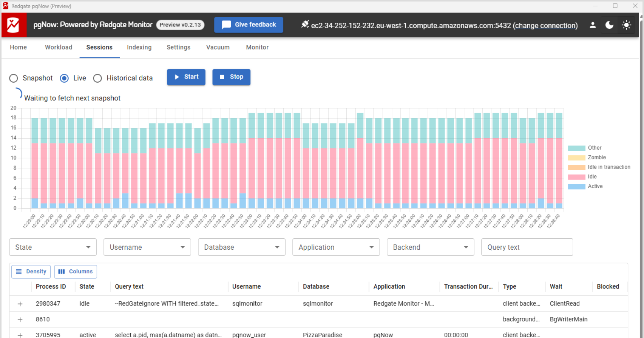Focus the Query text filter field
This screenshot has height=338, width=644.
[x=527, y=247]
